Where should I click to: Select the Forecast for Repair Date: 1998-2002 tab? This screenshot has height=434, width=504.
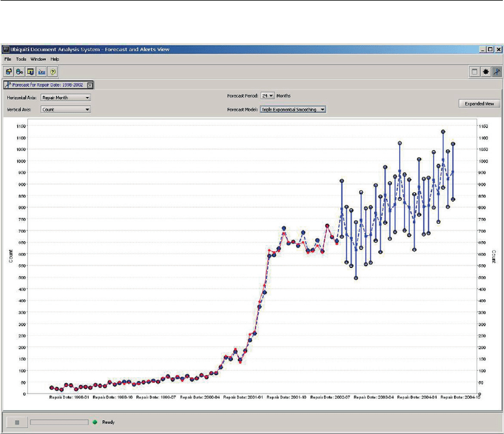(x=48, y=85)
